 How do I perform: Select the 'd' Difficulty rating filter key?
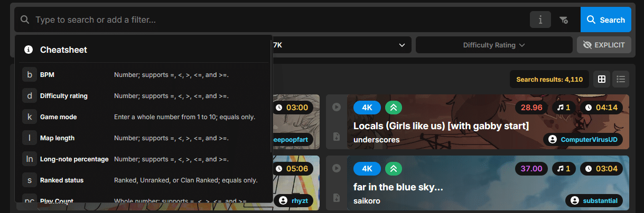pos(30,96)
